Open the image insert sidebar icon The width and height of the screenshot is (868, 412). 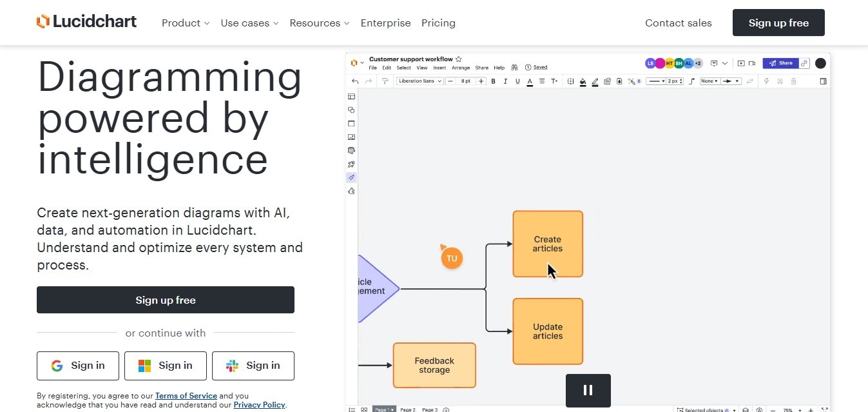(x=351, y=137)
